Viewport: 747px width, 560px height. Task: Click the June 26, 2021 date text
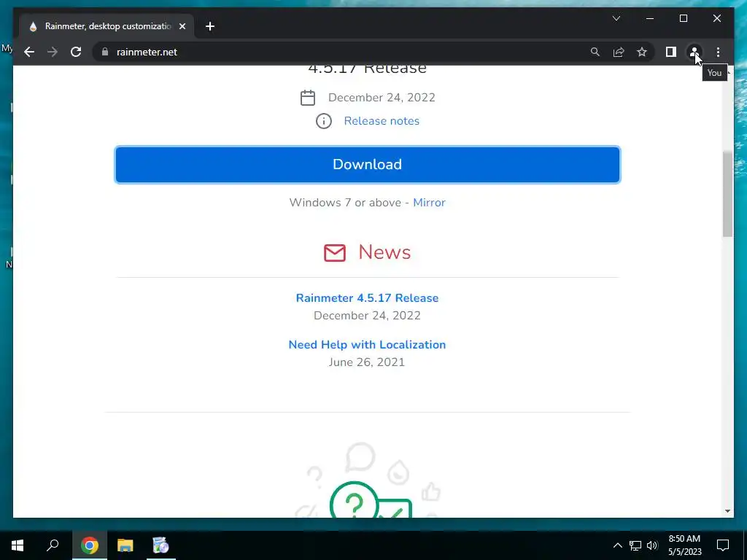366,362
